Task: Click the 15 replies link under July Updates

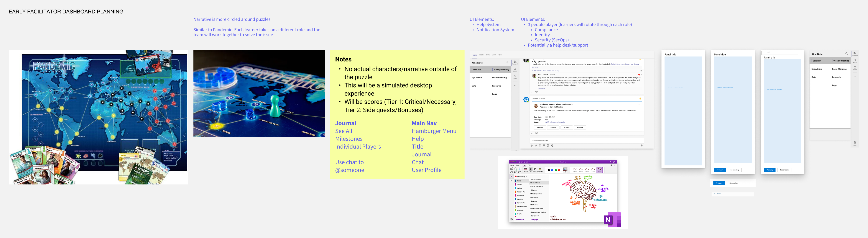Action: click(x=545, y=71)
